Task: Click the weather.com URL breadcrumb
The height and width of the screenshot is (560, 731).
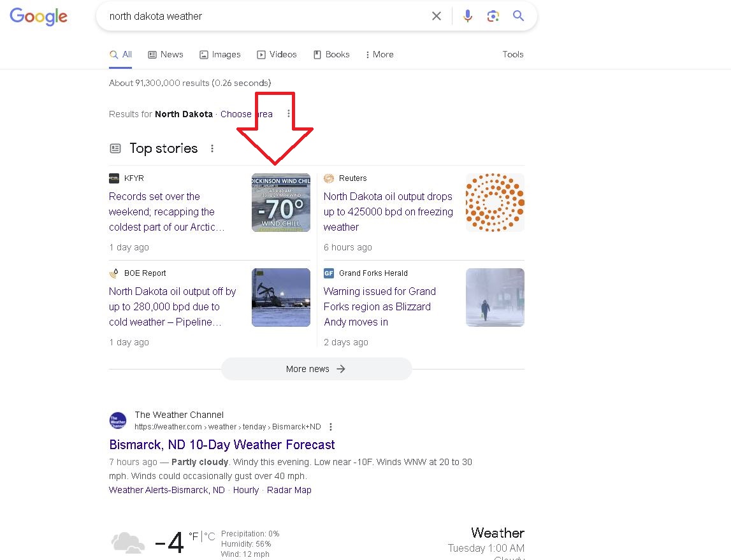Action: point(228,427)
